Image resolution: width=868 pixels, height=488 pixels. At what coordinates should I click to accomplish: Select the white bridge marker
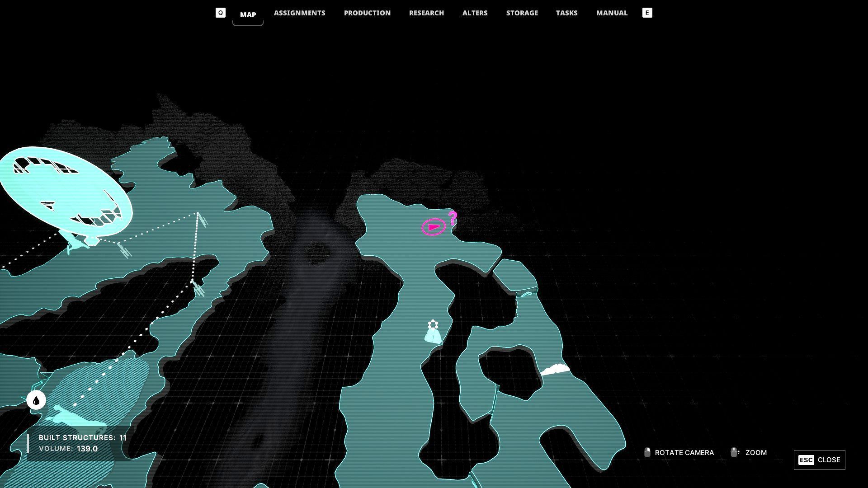[555, 370]
